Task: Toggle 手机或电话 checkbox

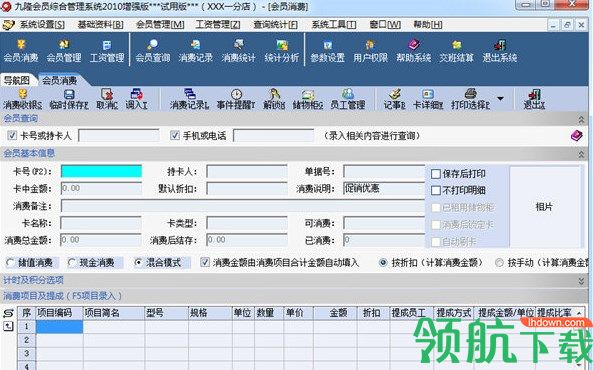Action: coord(175,135)
